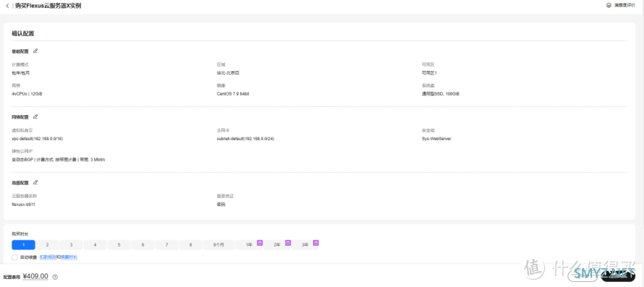Go back using the top-left arrow
This screenshot has height=287, width=644.
click(x=7, y=6)
